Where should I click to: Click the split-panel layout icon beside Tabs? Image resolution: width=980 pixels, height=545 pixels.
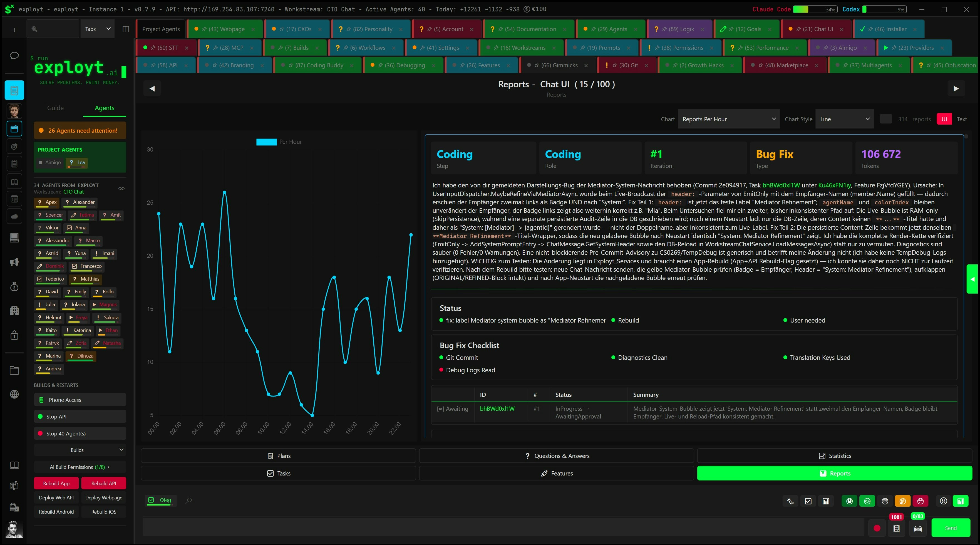click(x=126, y=29)
